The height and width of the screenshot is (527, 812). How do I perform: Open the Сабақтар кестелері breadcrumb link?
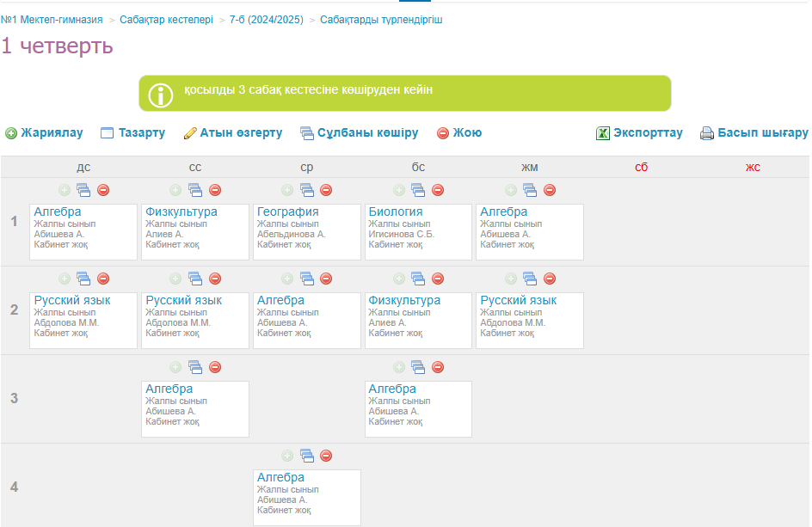[166, 19]
